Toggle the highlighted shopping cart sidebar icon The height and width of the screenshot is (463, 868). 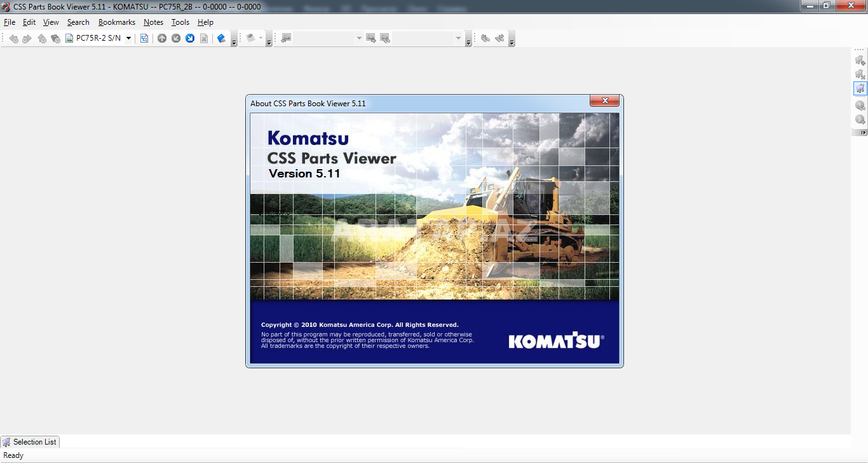click(x=860, y=88)
